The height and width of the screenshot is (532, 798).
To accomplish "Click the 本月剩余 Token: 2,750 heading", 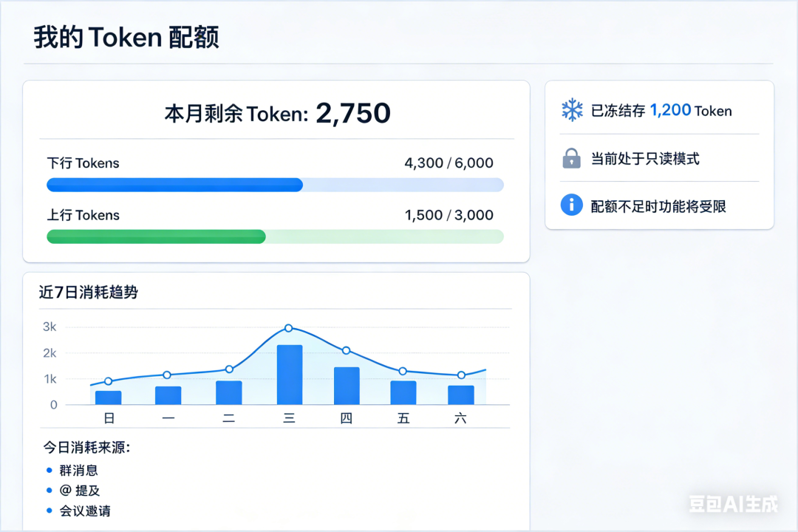I will click(x=277, y=113).
